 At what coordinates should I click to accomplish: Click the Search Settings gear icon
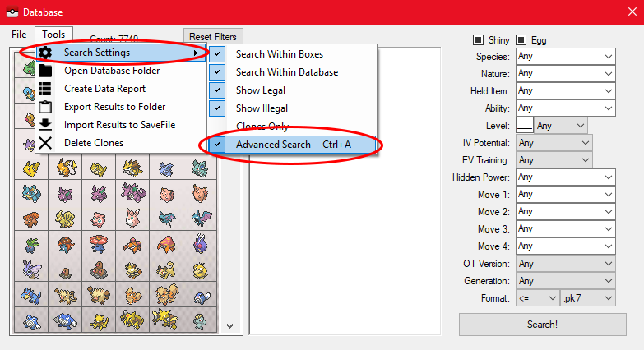pyautogui.click(x=45, y=53)
